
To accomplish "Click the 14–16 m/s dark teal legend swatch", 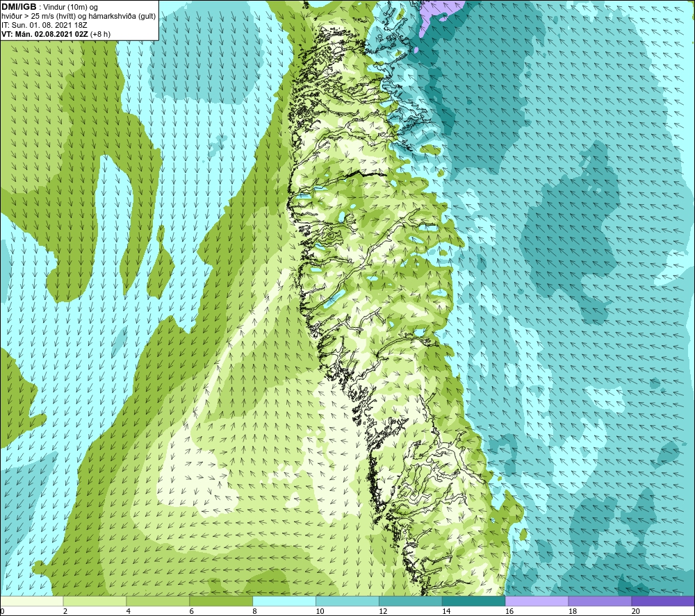I will (x=474, y=601).
